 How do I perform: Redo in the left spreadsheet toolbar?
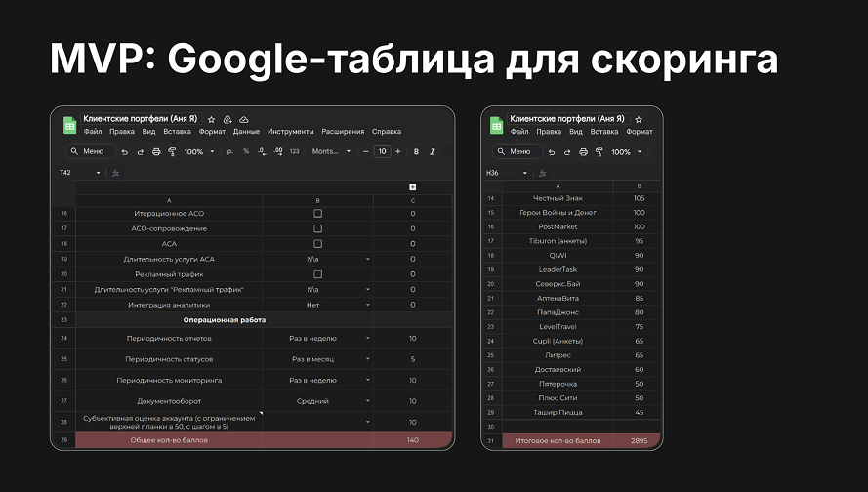[x=140, y=151]
